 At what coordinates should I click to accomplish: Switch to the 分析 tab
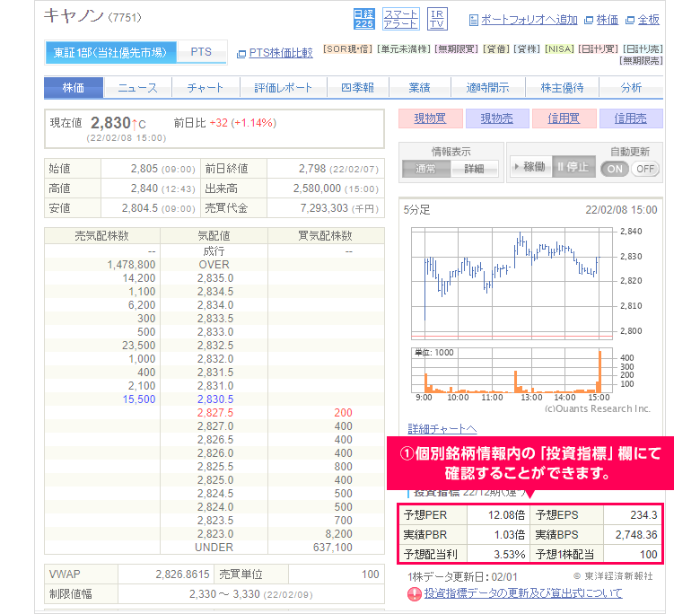pos(631,88)
